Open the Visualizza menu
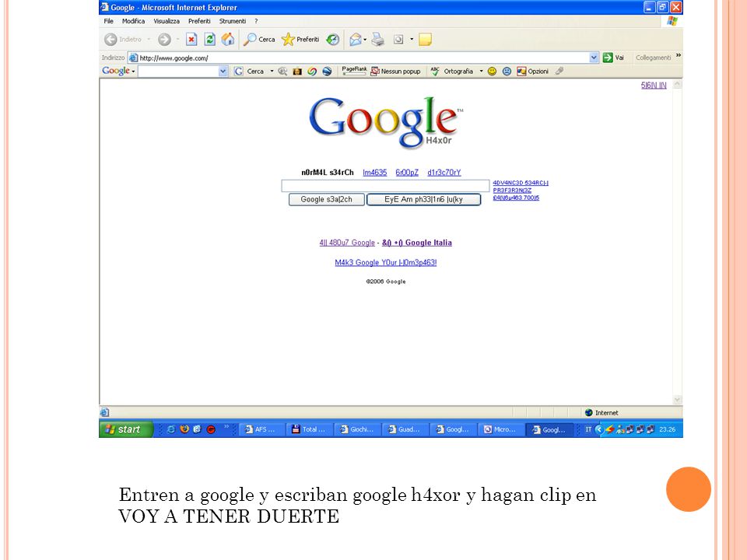This screenshot has width=747, height=560. [x=167, y=21]
